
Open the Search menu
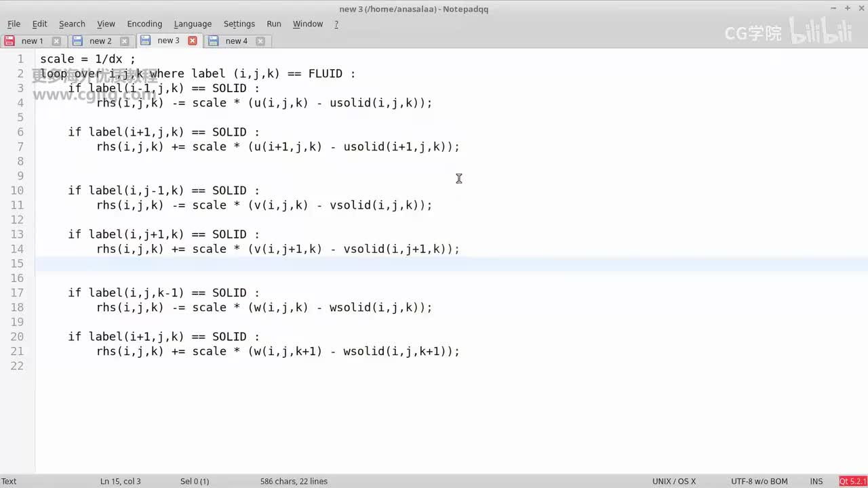point(72,24)
